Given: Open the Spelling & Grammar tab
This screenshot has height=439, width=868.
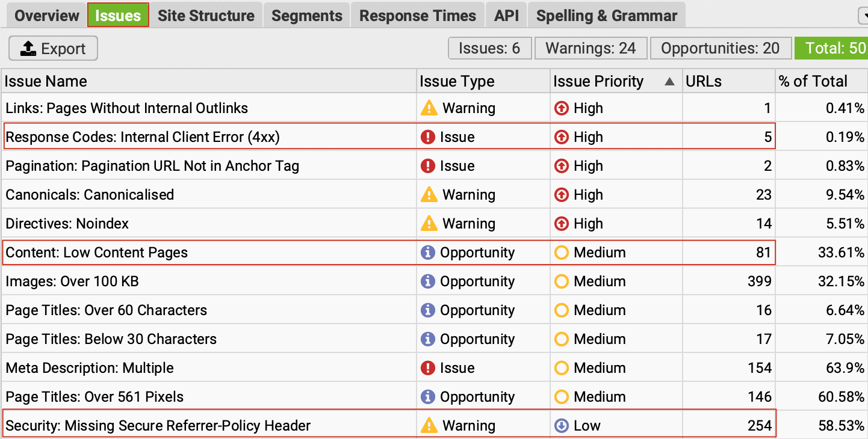Looking at the screenshot, I should tap(606, 16).
